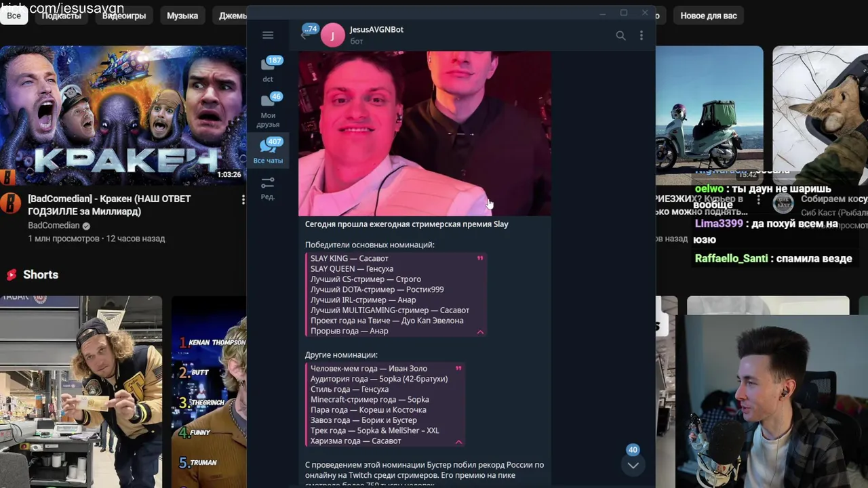The image size is (868, 488).
Task: Open the Ред. folder editor
Action: pyautogui.click(x=268, y=188)
